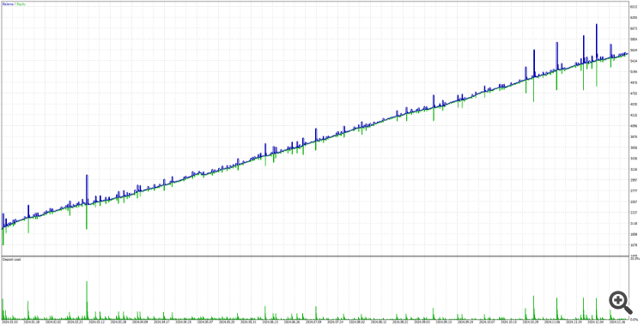The height and width of the screenshot is (325, 644).
Task: Click the tallest blue balance spike
Action: point(597,41)
